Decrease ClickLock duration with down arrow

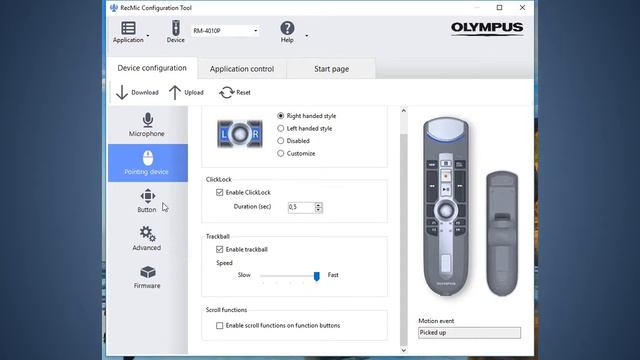click(x=318, y=210)
